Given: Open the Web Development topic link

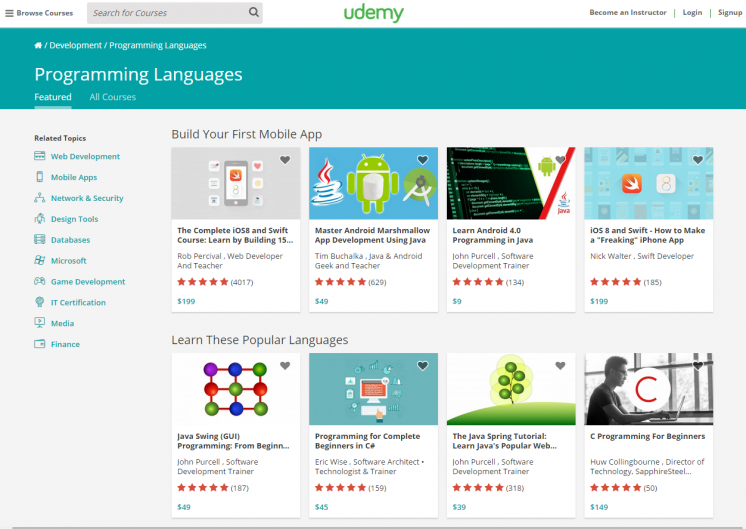Looking at the screenshot, I should (x=85, y=157).
